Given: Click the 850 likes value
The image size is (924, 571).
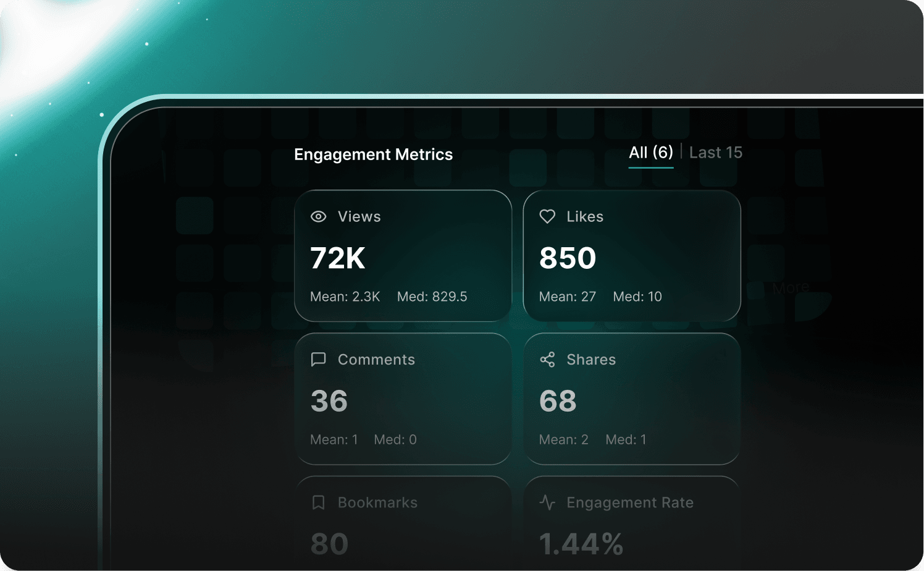Looking at the screenshot, I should [568, 258].
